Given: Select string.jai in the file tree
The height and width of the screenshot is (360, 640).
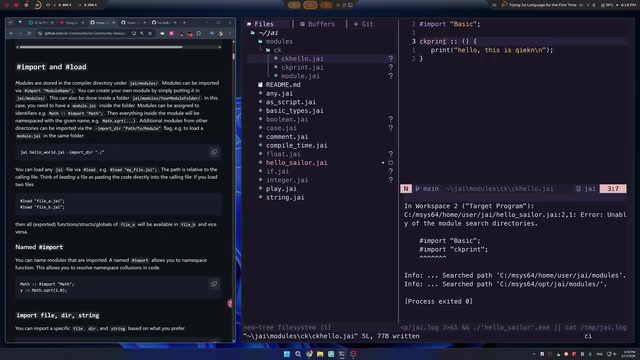Looking at the screenshot, I should 285,197.
